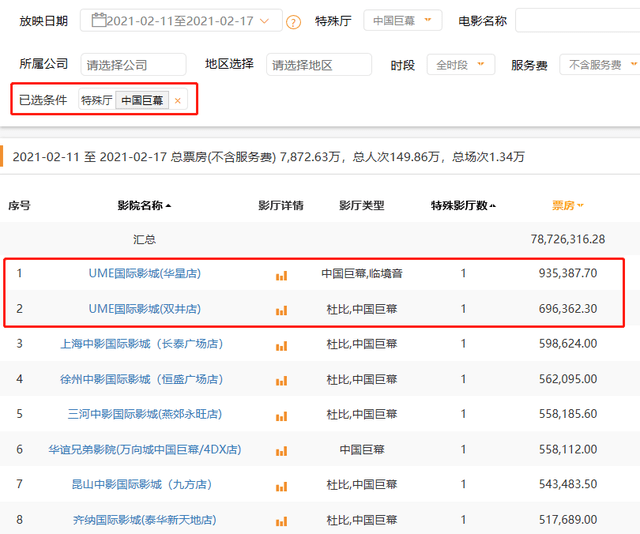Screen dimensions: 640x534
Task: Open UME国际影城(双井店) link
Action: pos(144,309)
